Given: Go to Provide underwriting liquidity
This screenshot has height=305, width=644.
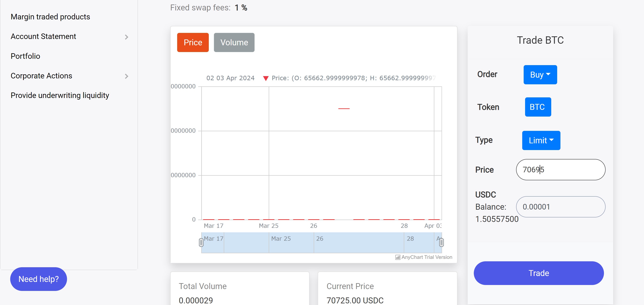Looking at the screenshot, I should pyautogui.click(x=60, y=95).
